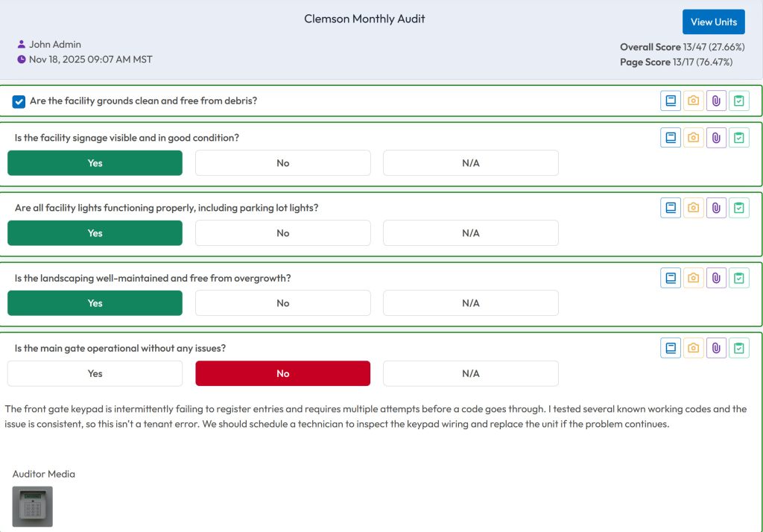
Task: Click the red No answer for main gate
Action: tap(282, 373)
